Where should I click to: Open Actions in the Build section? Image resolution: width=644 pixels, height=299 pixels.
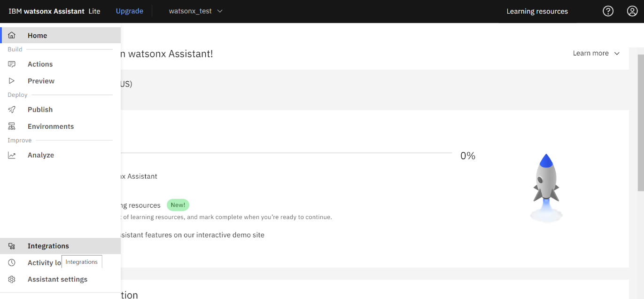pyautogui.click(x=60, y=64)
